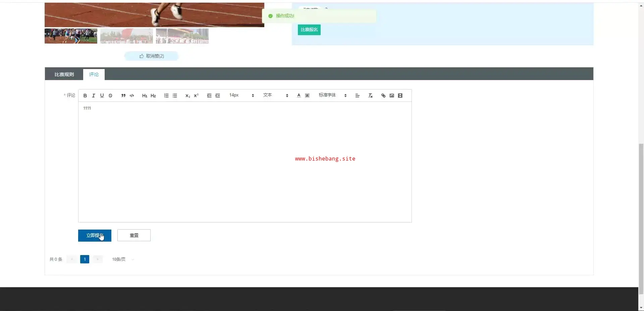
Task: Submit the comment with 立即提交
Action: [x=95, y=236]
